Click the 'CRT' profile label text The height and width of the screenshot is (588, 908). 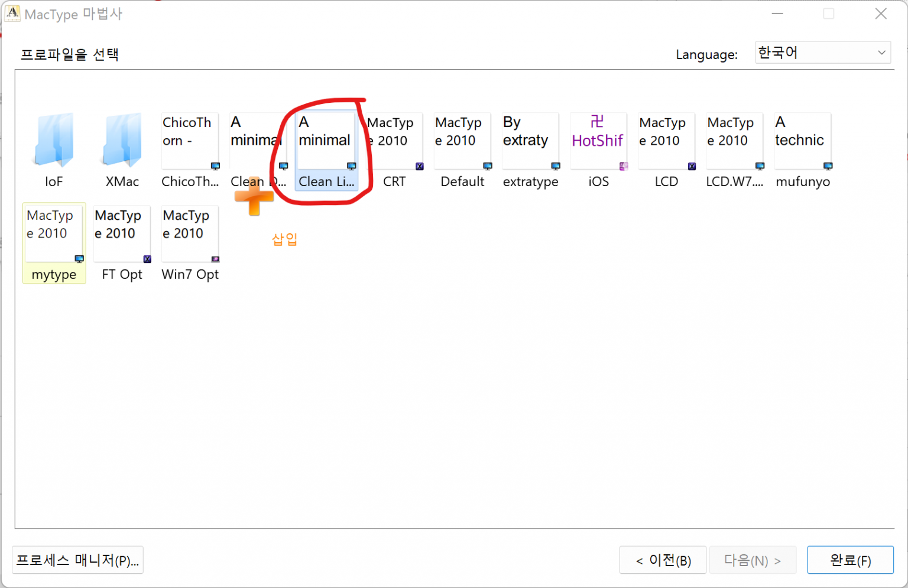tap(394, 181)
